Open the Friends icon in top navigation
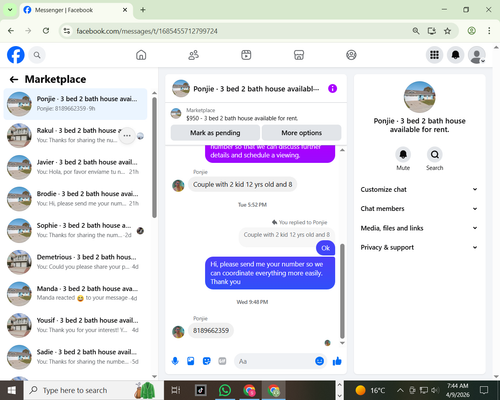The width and height of the screenshot is (500, 400). [194, 55]
